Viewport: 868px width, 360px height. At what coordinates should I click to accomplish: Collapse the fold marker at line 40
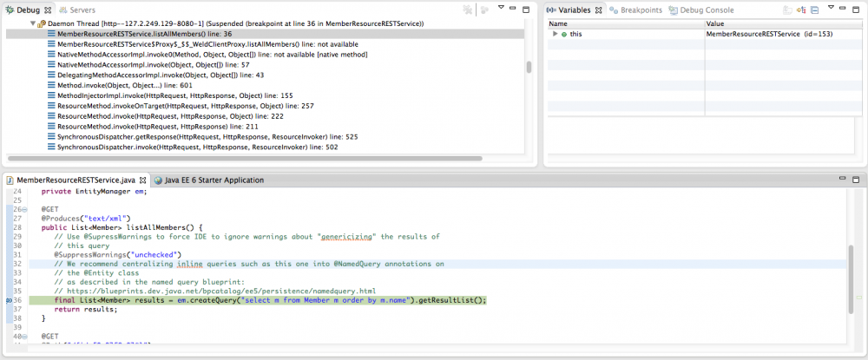(x=26, y=335)
